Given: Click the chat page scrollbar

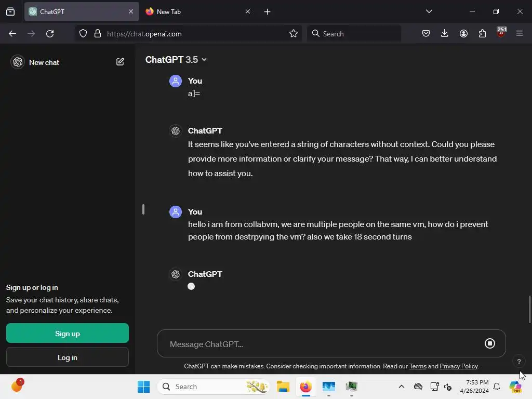Looking at the screenshot, I should (529, 310).
